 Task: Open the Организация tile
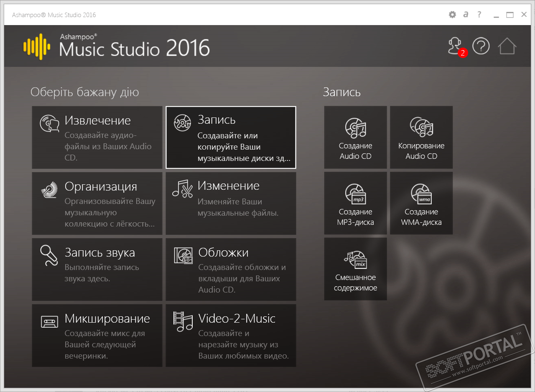97,204
